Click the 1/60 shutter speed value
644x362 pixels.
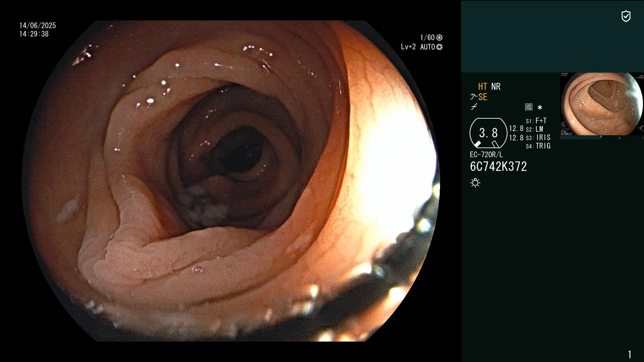427,38
